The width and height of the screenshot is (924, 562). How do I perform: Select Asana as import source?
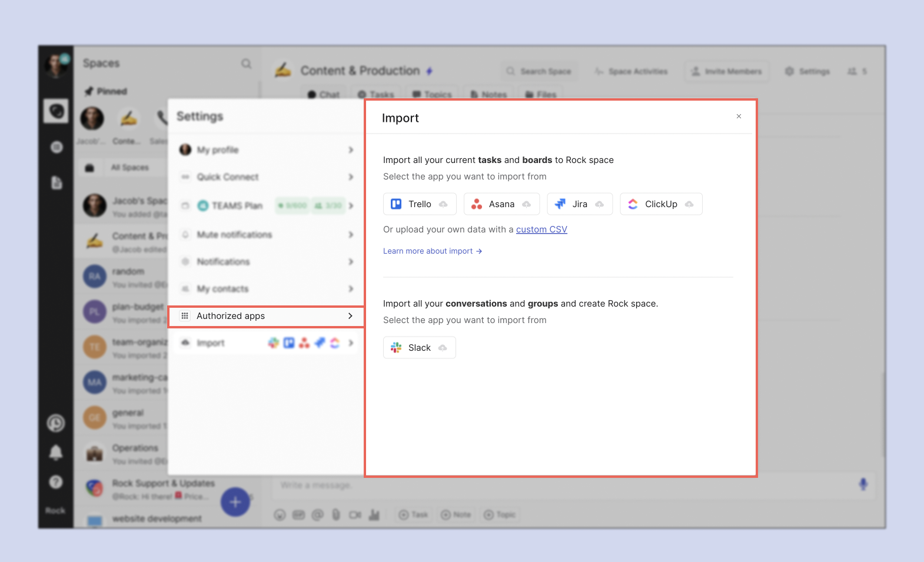coord(501,204)
